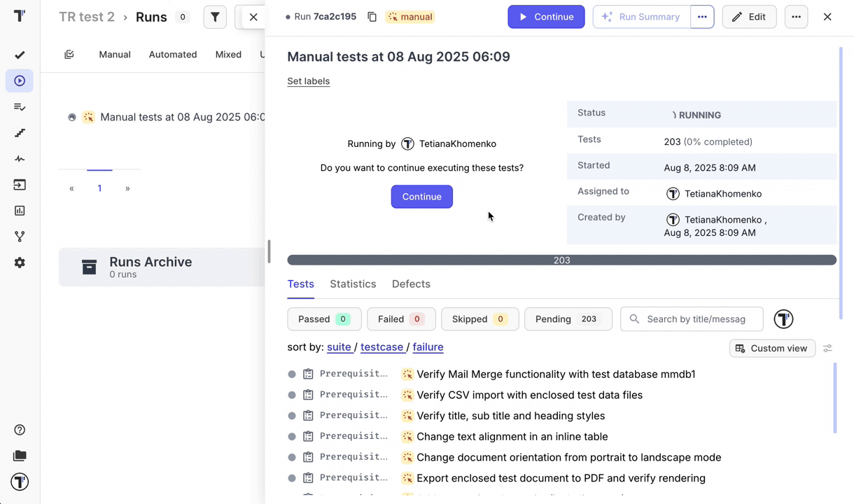Open the Custom view dropdown
This screenshot has width=854, height=504.
pyautogui.click(x=772, y=349)
